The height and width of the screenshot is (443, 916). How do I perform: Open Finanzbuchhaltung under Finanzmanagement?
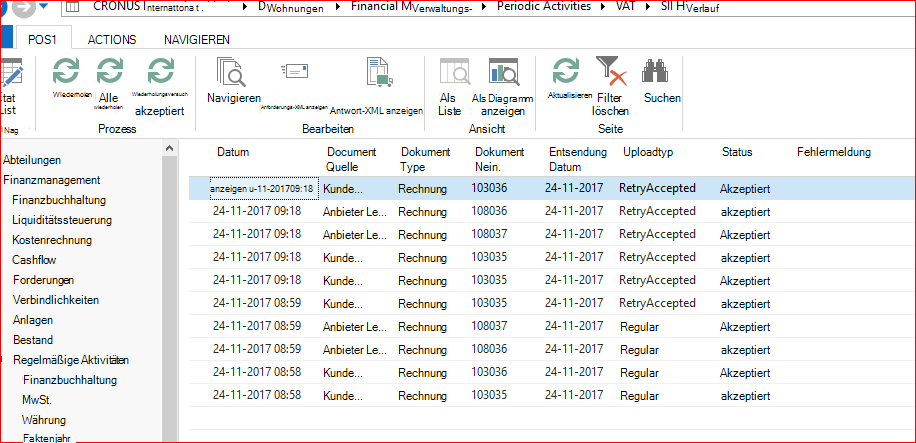(x=59, y=200)
